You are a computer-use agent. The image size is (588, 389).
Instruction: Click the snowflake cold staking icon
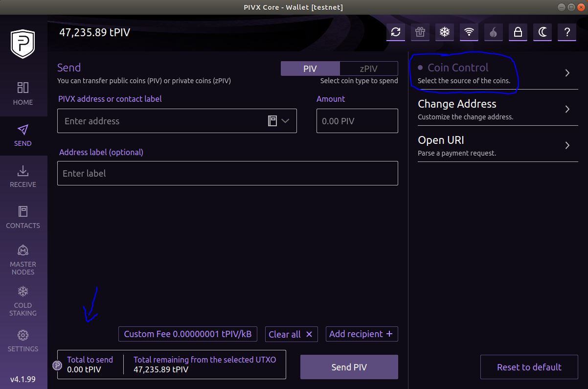click(444, 32)
